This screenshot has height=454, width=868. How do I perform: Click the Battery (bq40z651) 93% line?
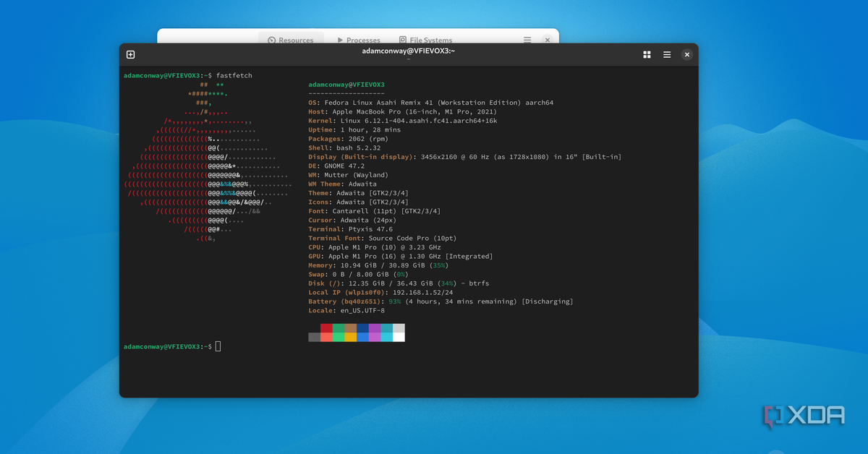click(x=441, y=301)
